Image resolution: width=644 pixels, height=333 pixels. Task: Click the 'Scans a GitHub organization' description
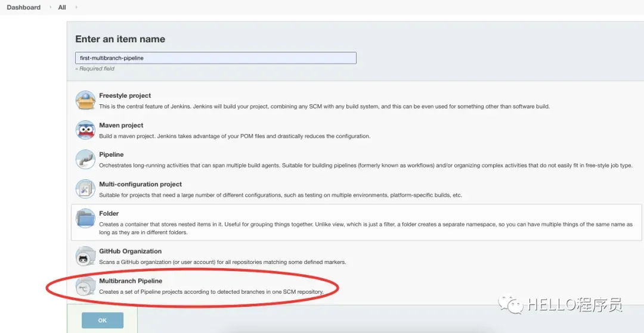222,262
